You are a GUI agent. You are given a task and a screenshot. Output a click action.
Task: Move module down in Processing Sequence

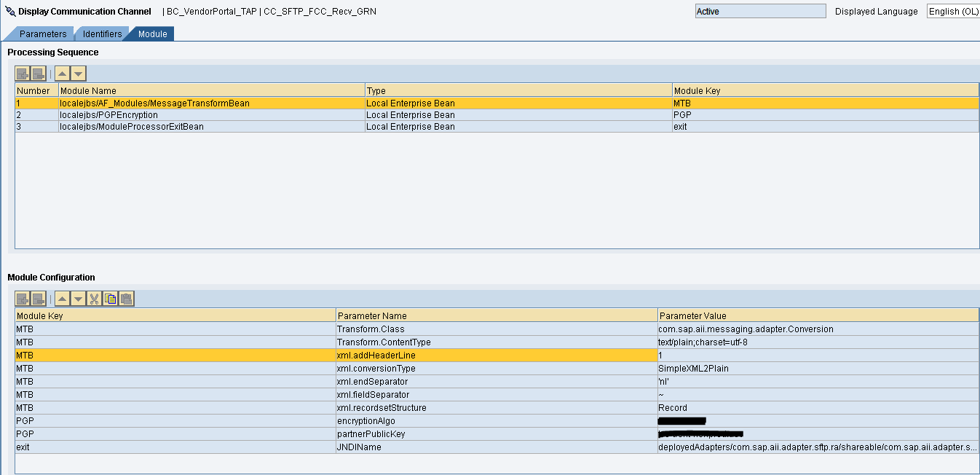(x=79, y=74)
